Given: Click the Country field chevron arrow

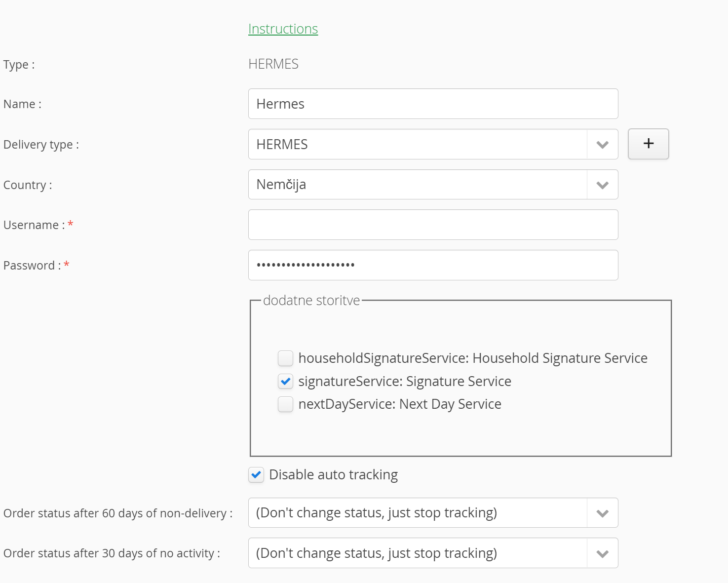Looking at the screenshot, I should click(602, 185).
